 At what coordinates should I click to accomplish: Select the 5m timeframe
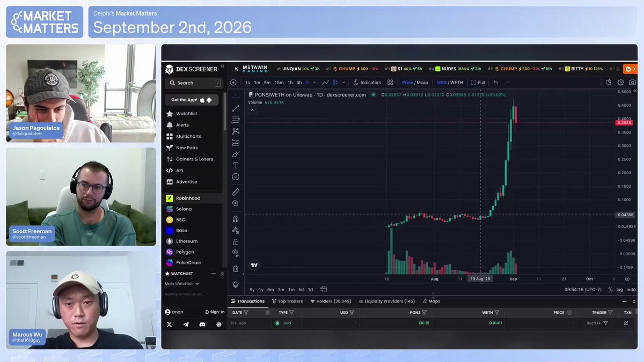click(x=267, y=83)
